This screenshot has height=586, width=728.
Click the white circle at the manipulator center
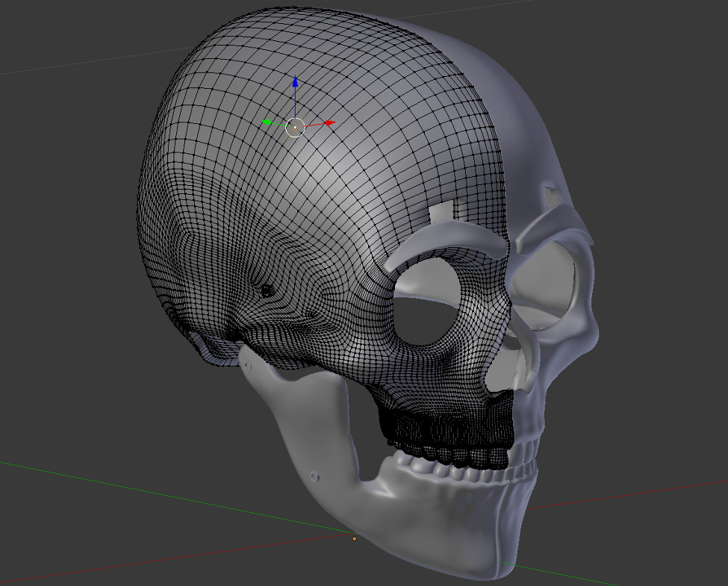click(x=295, y=128)
